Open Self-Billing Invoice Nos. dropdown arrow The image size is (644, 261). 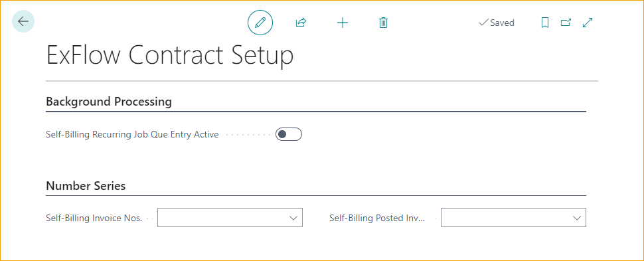pos(293,218)
